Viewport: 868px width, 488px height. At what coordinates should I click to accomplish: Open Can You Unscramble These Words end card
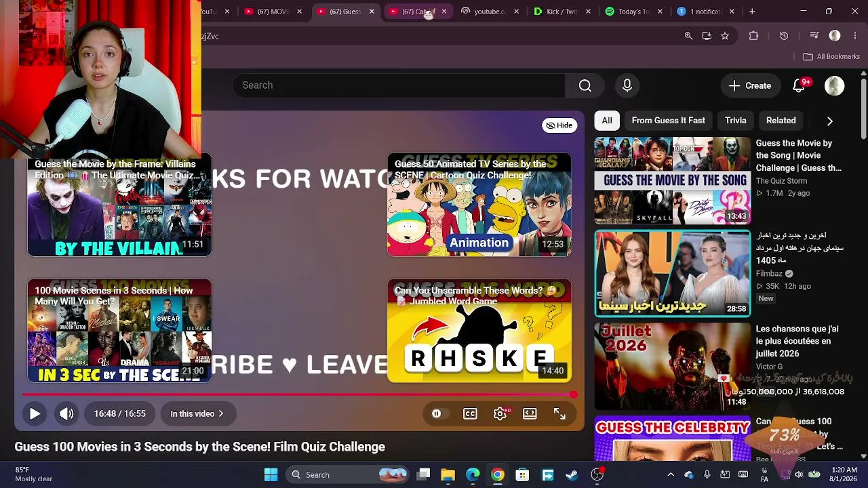pyautogui.click(x=479, y=331)
